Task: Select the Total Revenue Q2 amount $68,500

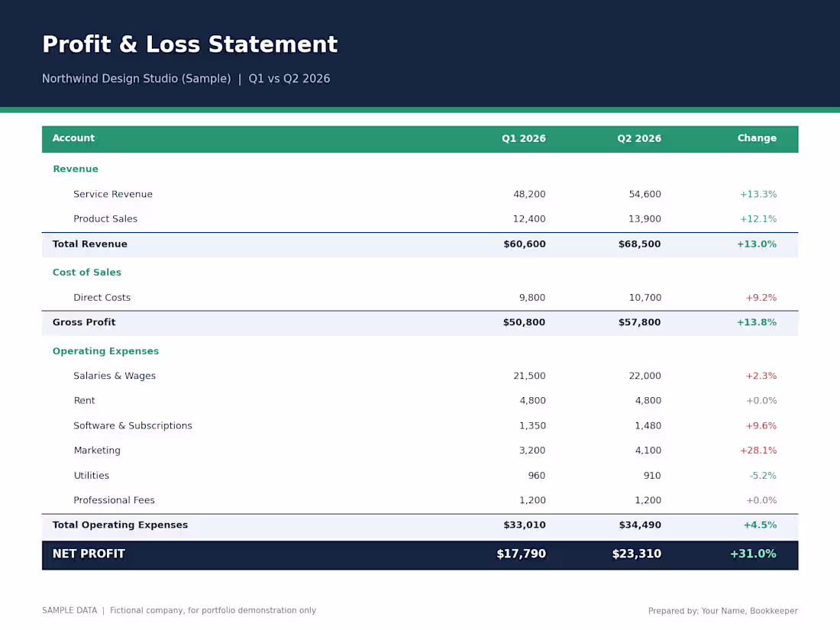Action: 640,244
